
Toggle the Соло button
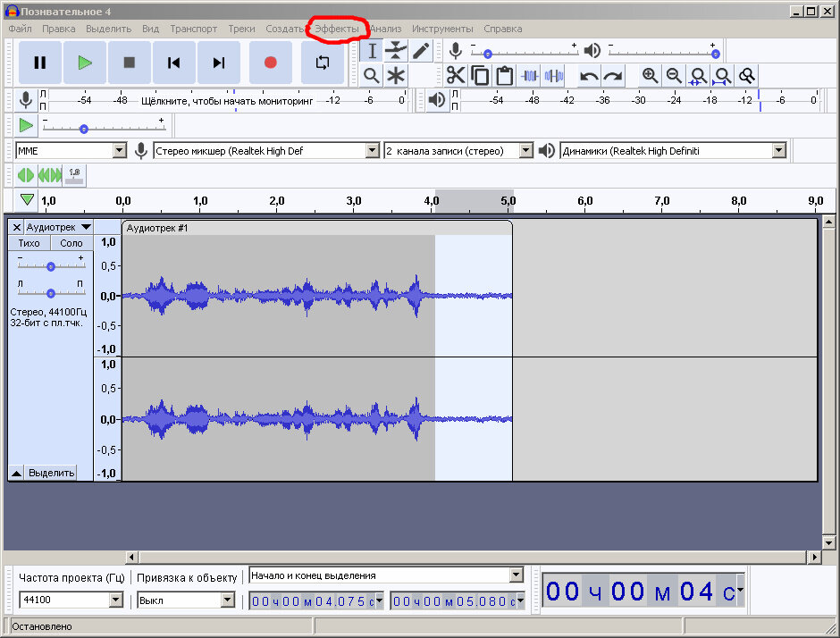[x=71, y=243]
